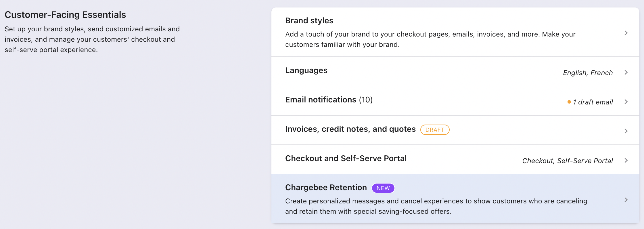Screen dimensions: 644x229
Task: Click the Brand styles description text
Action: point(430,39)
